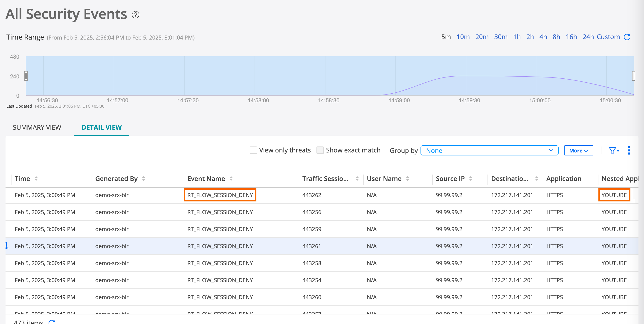Click the help icon beside All Security Events
Viewport: 644px width, 324px height.
(136, 15)
